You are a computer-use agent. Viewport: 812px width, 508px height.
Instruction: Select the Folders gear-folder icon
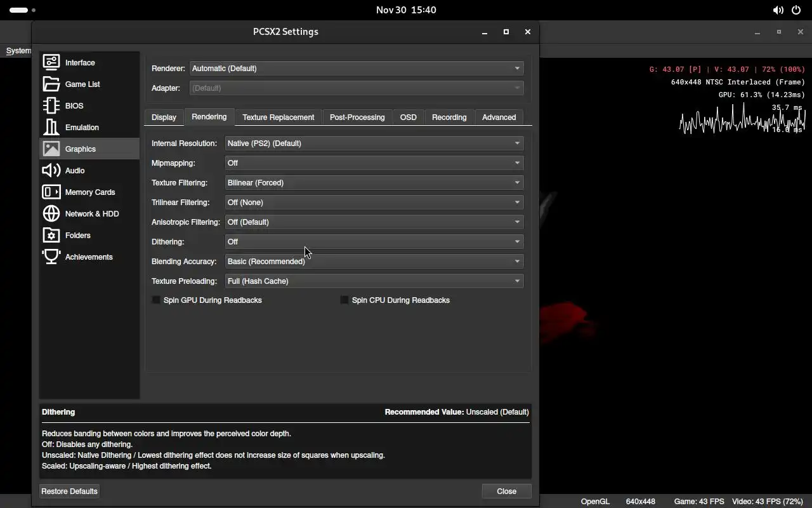(51, 235)
